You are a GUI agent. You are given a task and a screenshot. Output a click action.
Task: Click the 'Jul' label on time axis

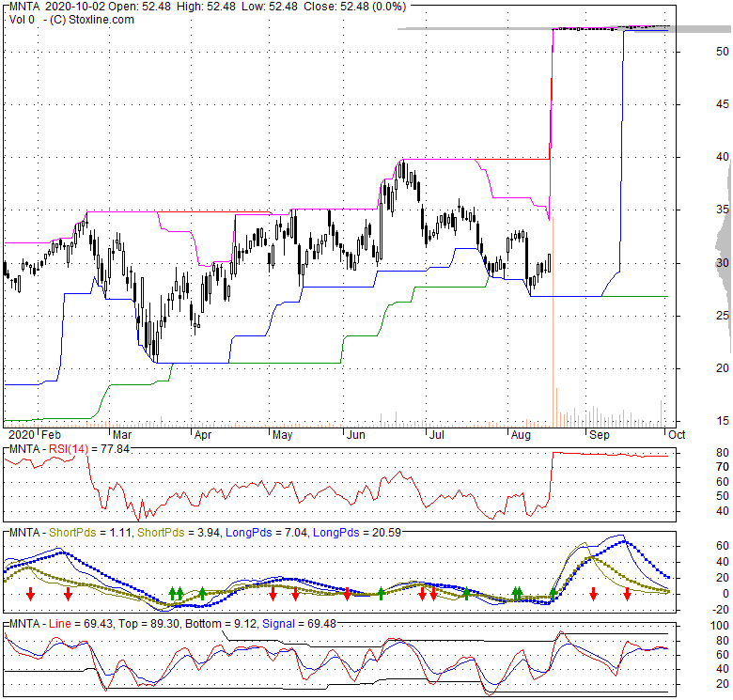[437, 435]
